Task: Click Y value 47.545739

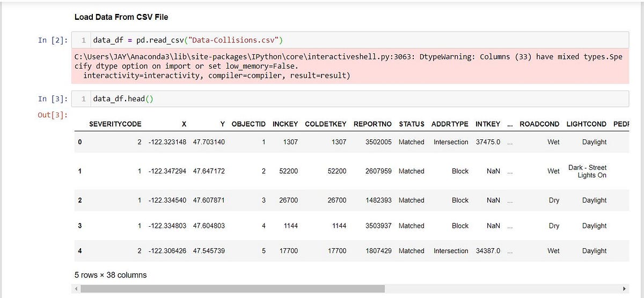Action: coord(209,251)
